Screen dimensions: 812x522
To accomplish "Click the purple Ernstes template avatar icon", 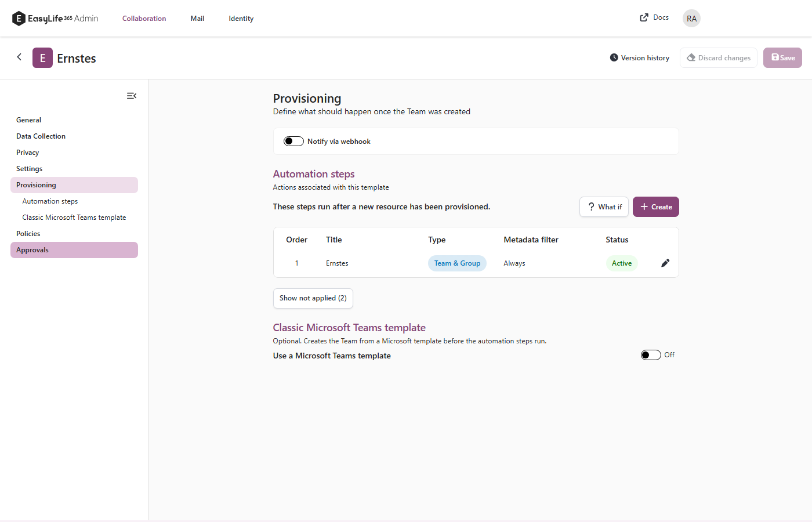I will 42,58.
